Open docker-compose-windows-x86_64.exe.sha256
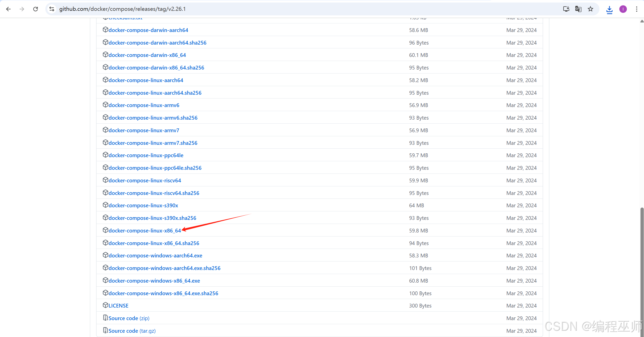Image resolution: width=644 pixels, height=337 pixels. [163, 293]
